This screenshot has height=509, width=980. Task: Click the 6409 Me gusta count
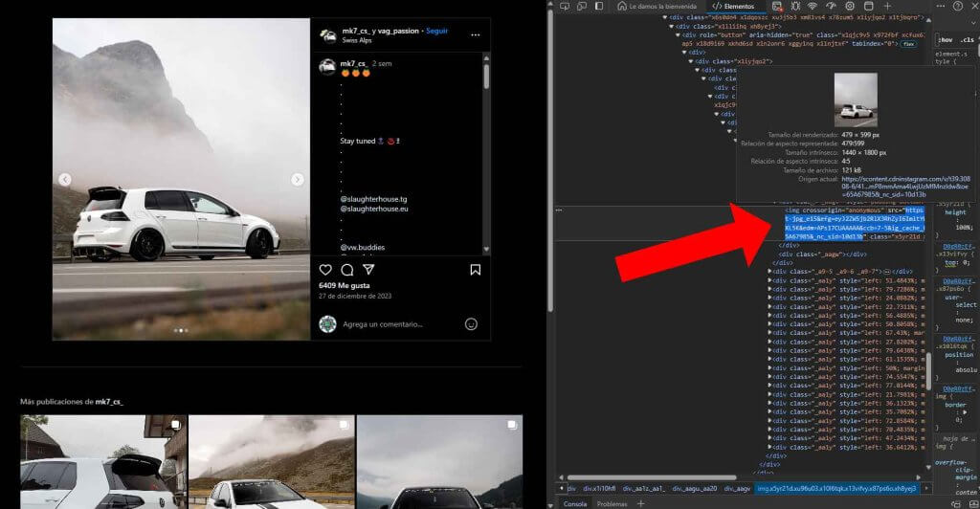click(345, 285)
